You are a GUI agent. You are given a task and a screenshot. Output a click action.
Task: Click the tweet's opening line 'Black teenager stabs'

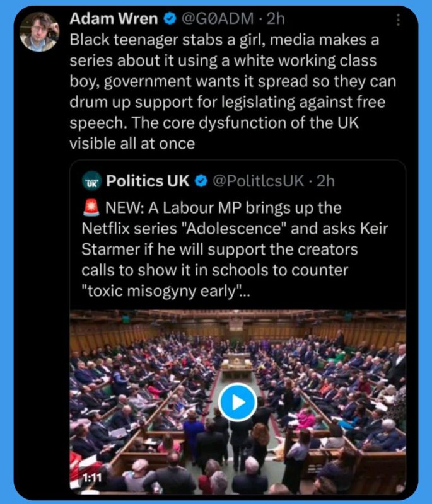[126, 40]
